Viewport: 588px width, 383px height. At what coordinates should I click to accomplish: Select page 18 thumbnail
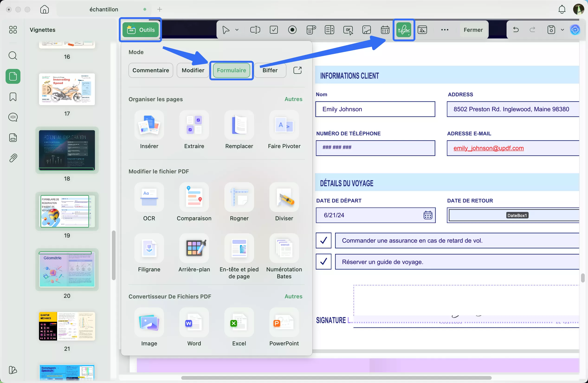pos(67,150)
